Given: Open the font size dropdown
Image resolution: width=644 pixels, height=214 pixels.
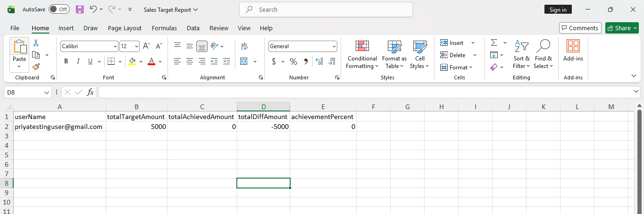Looking at the screenshot, I should (x=136, y=46).
